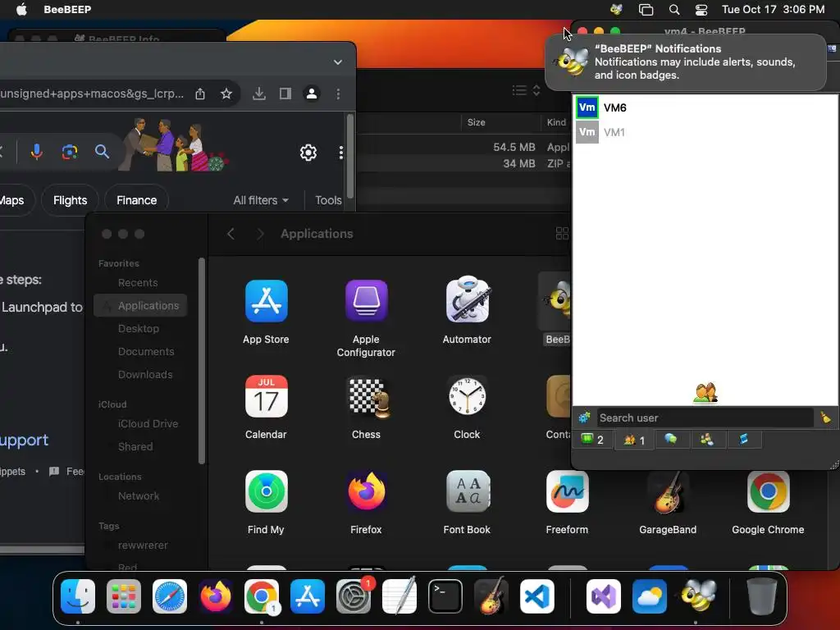Open Control Center in the menu bar
The height and width of the screenshot is (630, 840).
coord(701,10)
